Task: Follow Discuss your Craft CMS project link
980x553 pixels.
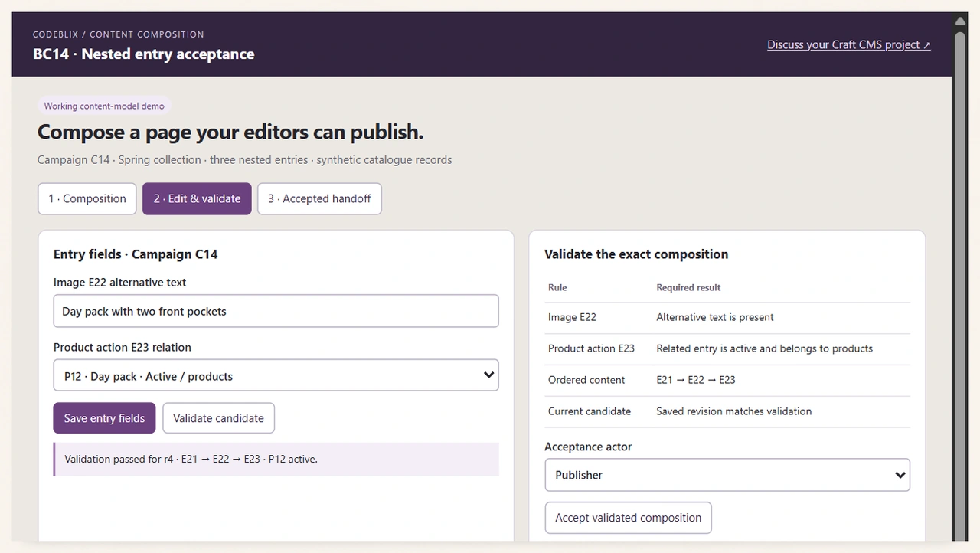Action: [849, 44]
